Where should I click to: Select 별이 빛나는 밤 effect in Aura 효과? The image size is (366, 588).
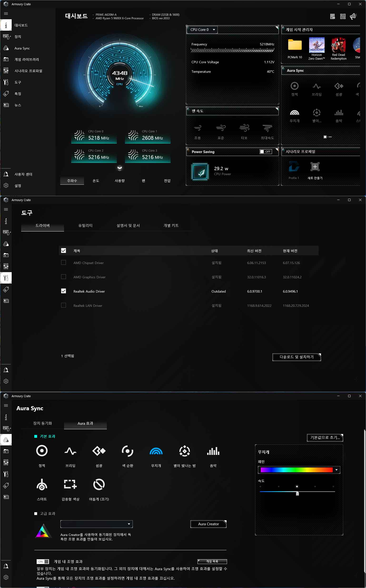(x=184, y=456)
